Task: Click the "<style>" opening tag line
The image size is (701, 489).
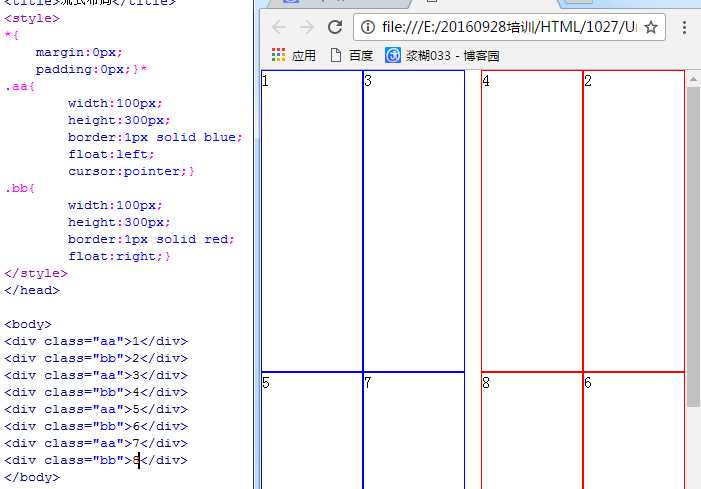Action: pyautogui.click(x=32, y=18)
